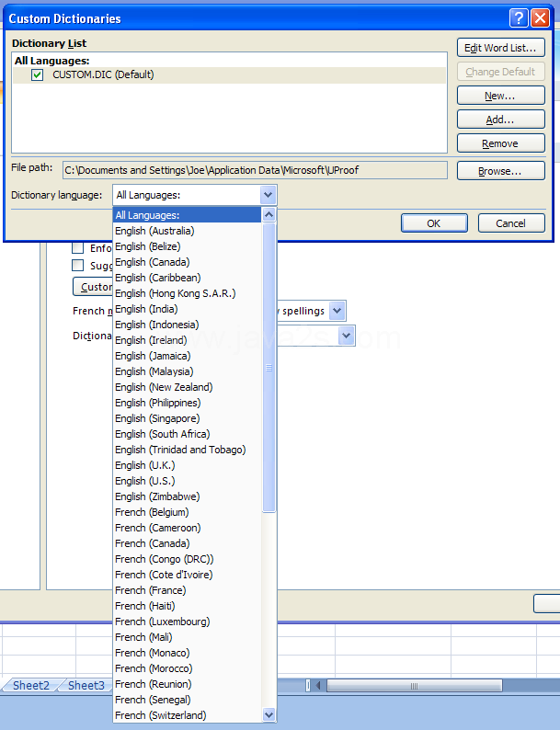The height and width of the screenshot is (730, 560).
Task: Switch to the Sheet2 tab
Action: [30, 685]
